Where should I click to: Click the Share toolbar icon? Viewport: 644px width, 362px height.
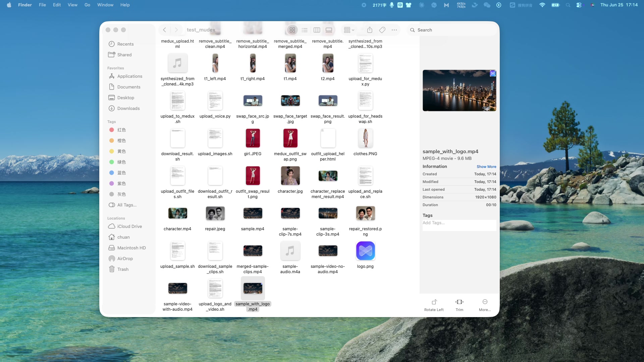click(x=370, y=30)
